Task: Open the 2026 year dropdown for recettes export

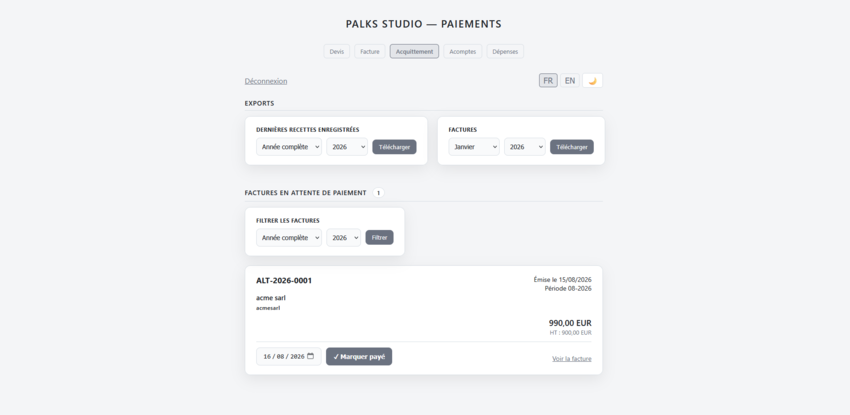Action: (347, 147)
